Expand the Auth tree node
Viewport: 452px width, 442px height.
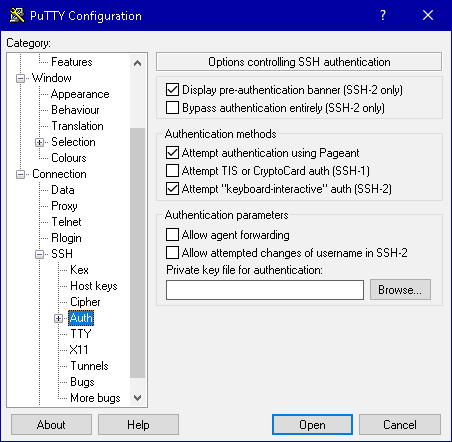58,318
